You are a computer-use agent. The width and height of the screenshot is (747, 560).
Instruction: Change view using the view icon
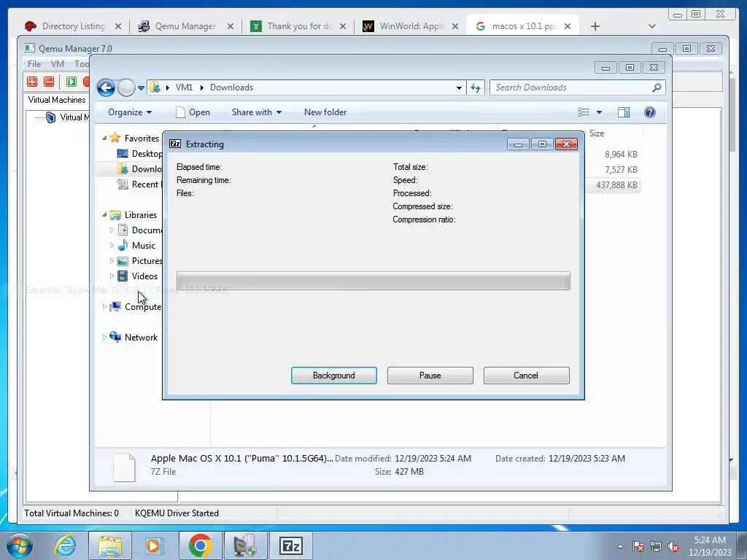coord(584,112)
